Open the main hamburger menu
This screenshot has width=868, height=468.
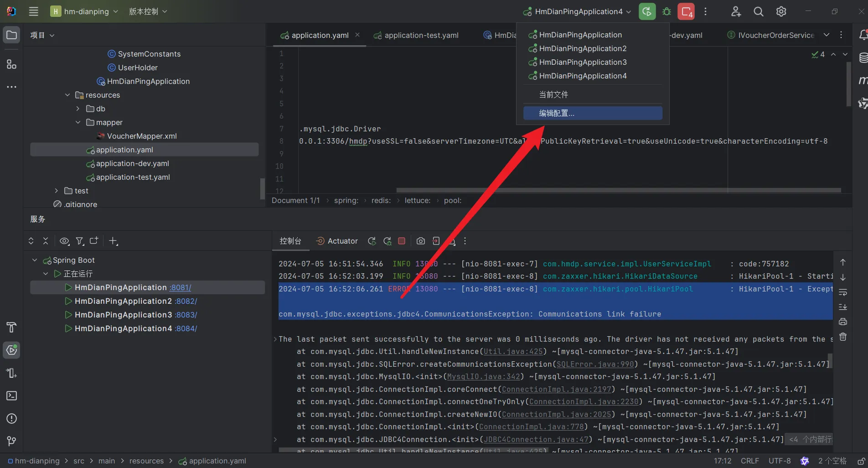(33, 11)
